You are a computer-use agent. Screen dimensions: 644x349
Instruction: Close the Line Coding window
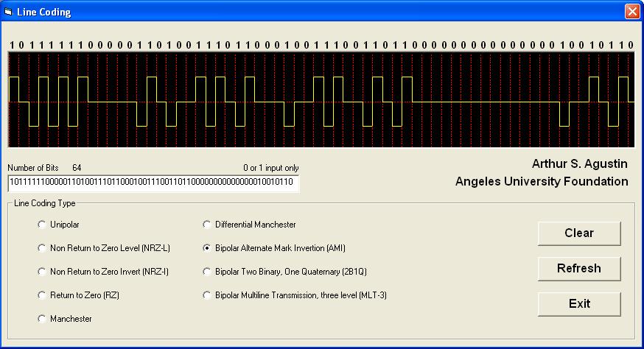tap(631, 12)
